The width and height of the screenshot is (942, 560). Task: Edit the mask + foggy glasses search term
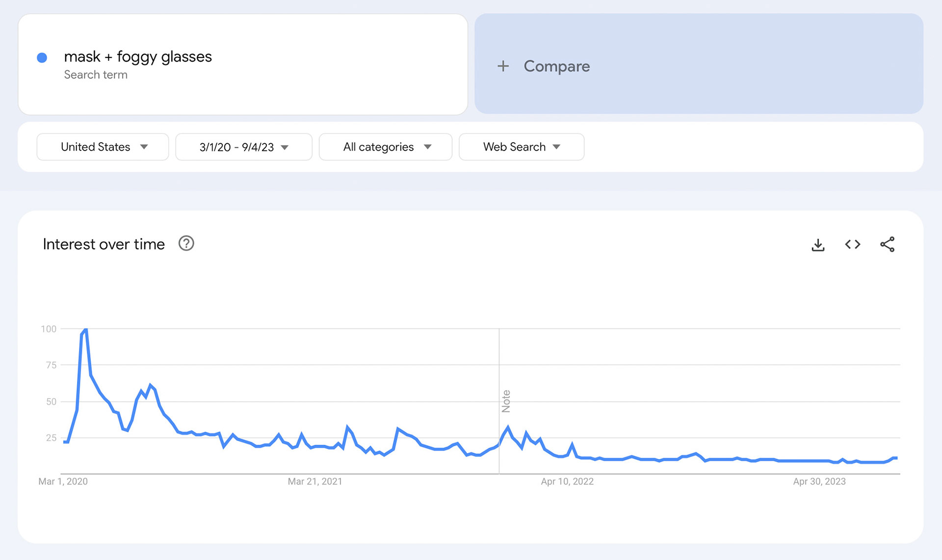[138, 56]
